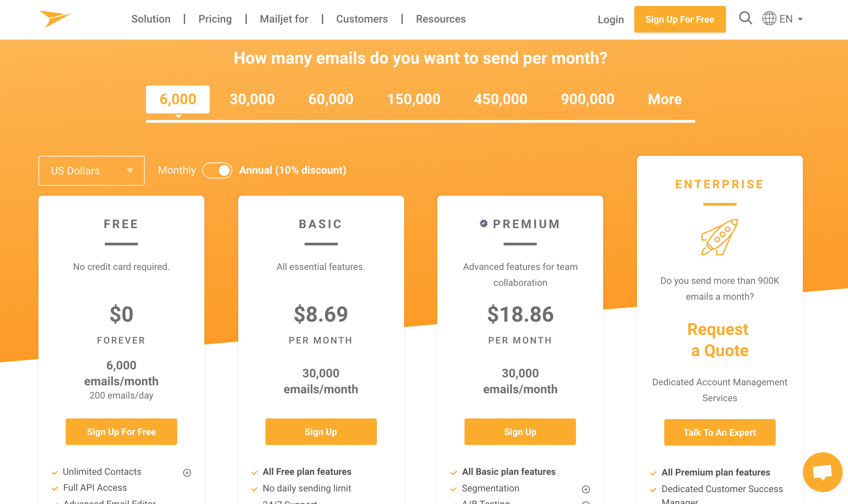
Task: Choose Annual (10% discount) billing option
Action: tap(293, 170)
